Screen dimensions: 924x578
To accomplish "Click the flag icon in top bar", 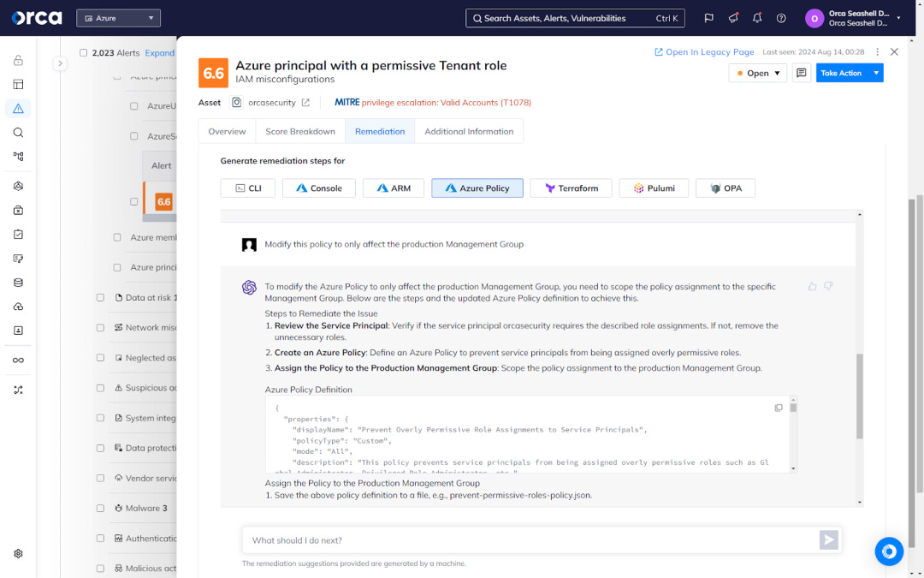I will [x=709, y=18].
